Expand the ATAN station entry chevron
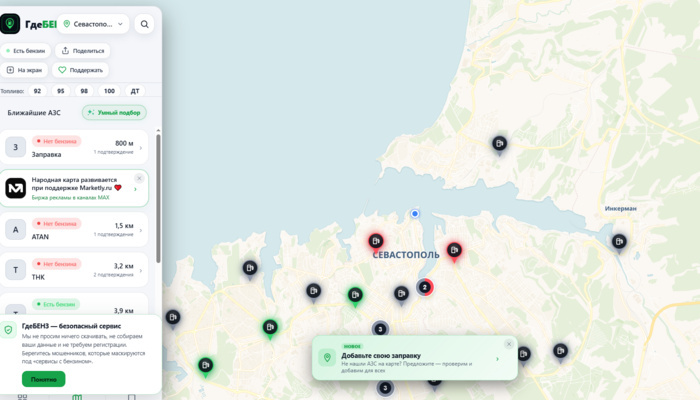700x400 pixels. (x=141, y=230)
